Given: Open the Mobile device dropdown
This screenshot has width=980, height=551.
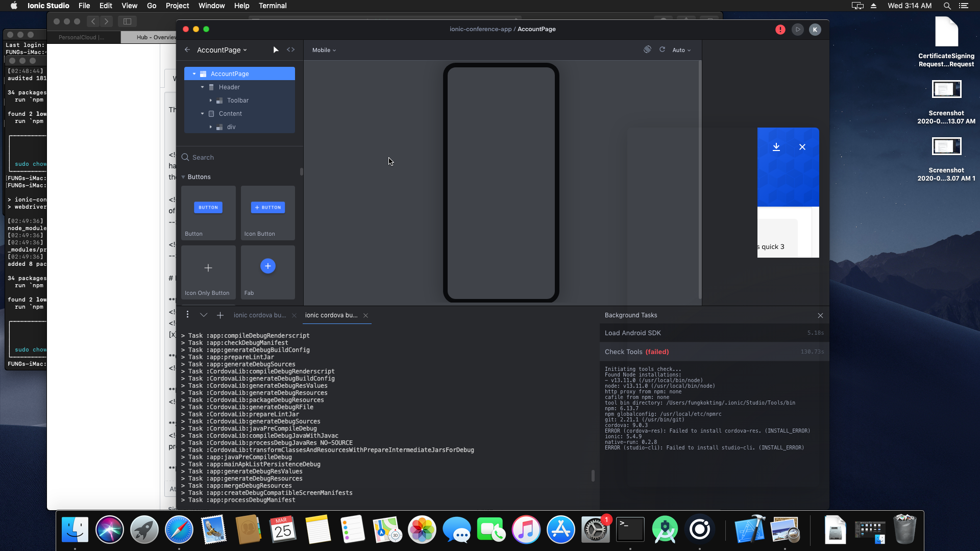Looking at the screenshot, I should pyautogui.click(x=324, y=50).
